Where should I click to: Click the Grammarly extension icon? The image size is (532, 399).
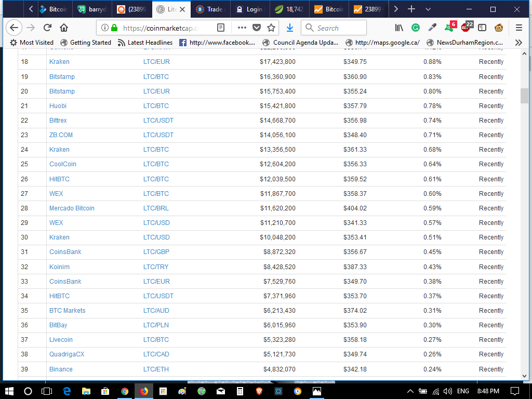(415, 28)
